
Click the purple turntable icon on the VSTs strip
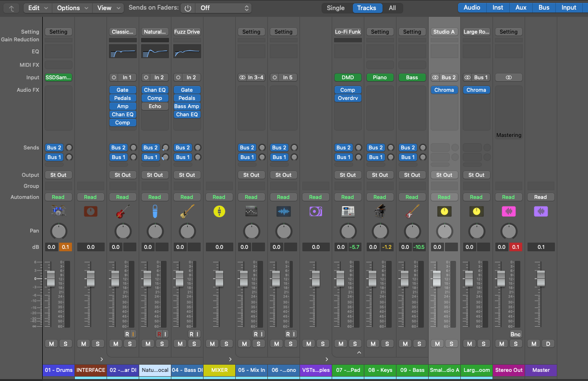(315, 211)
